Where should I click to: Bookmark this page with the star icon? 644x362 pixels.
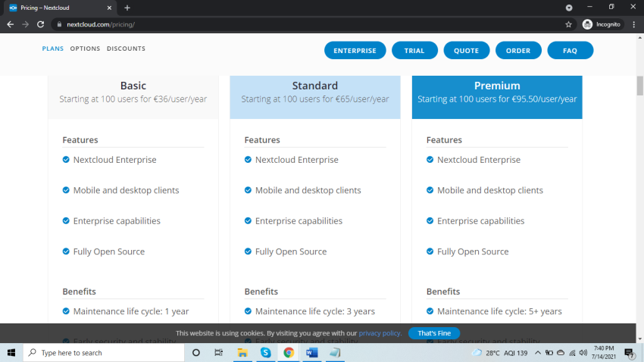[568, 25]
